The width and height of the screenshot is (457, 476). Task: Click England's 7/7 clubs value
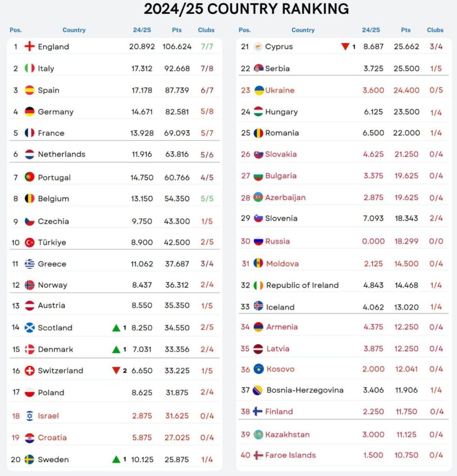[207, 46]
